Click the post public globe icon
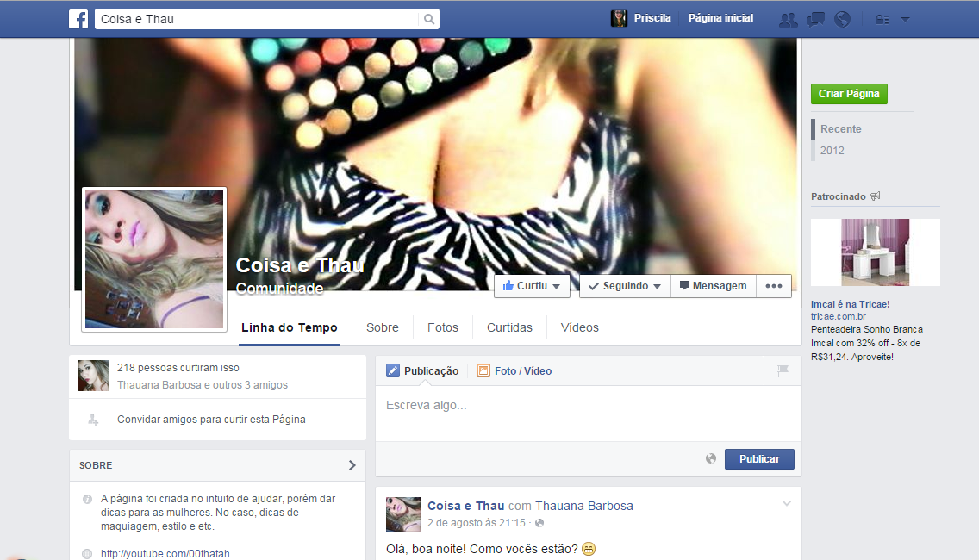979x560 pixels. point(539,523)
